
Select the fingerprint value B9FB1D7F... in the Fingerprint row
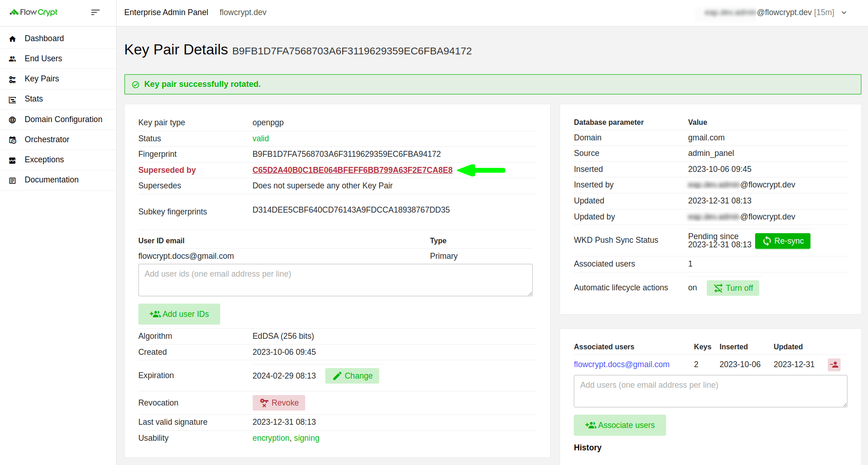tap(346, 154)
